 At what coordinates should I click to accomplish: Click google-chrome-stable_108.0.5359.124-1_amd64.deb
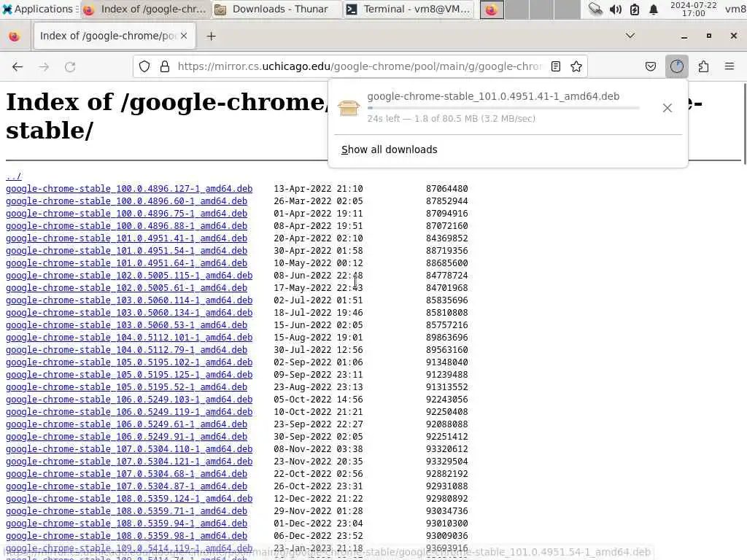tap(129, 498)
